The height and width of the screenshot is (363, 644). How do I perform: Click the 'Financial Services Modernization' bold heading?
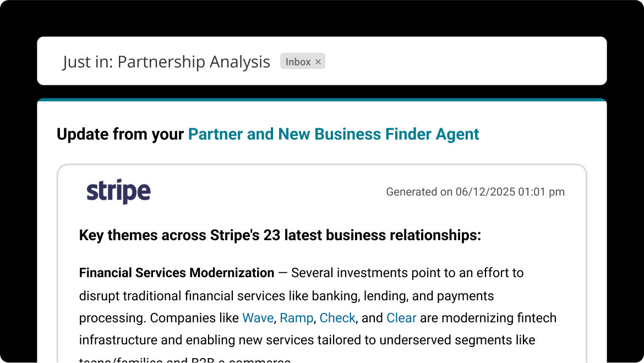176,273
